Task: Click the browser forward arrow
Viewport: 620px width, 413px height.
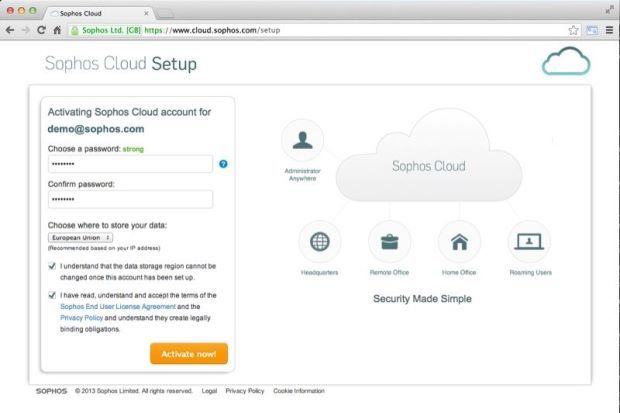Action: pyautogui.click(x=25, y=30)
